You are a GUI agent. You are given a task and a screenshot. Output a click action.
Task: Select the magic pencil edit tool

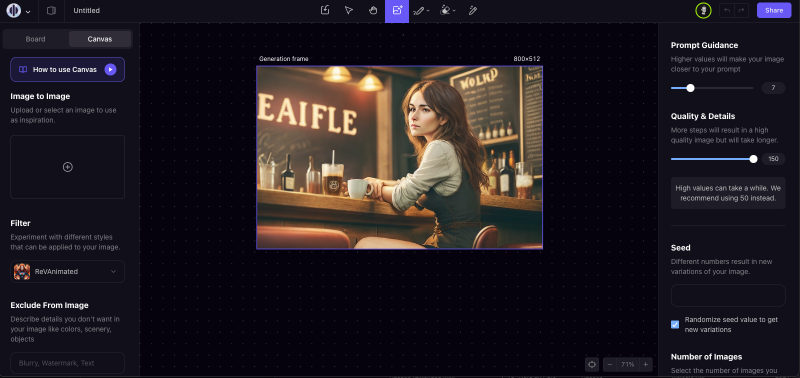tap(472, 11)
